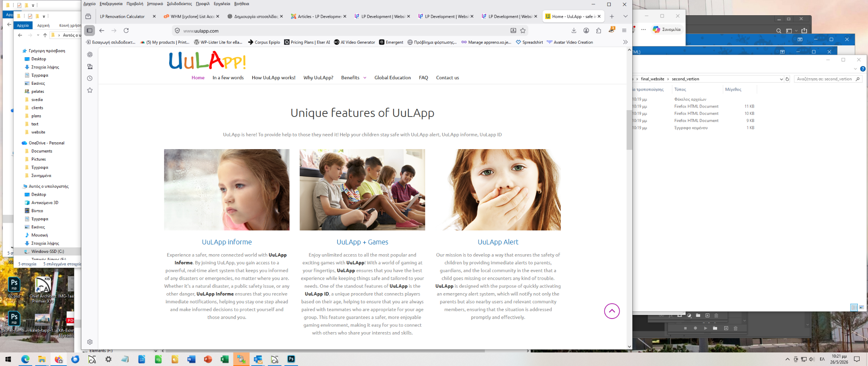Open Firefox hamburger application menu

[624, 30]
